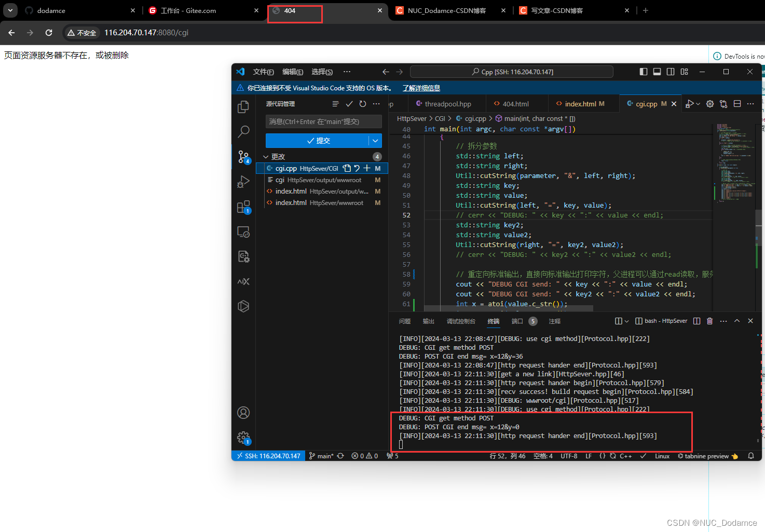Image resolution: width=765 pixels, height=532 pixels.
Task: Open the Remote Explorer icon
Action: tap(243, 232)
